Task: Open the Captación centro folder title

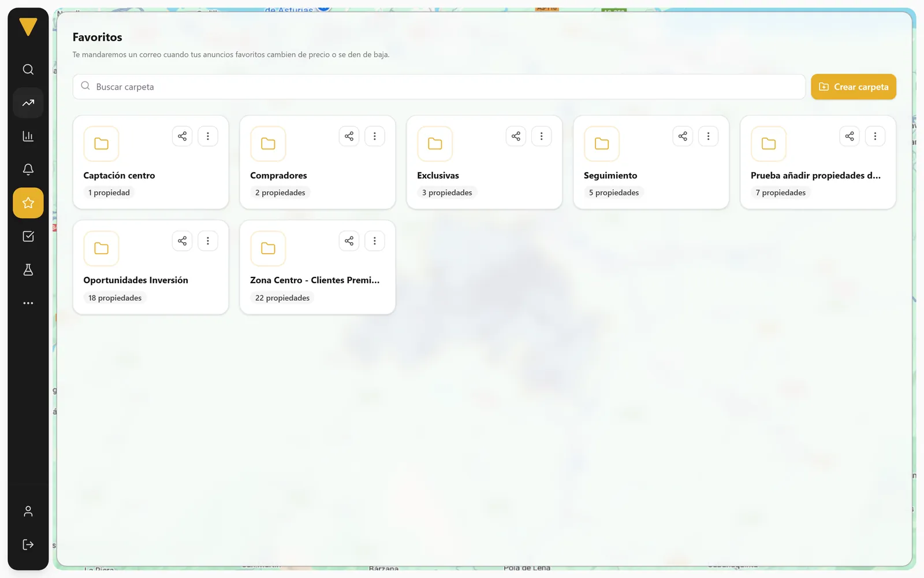Action: click(x=119, y=175)
